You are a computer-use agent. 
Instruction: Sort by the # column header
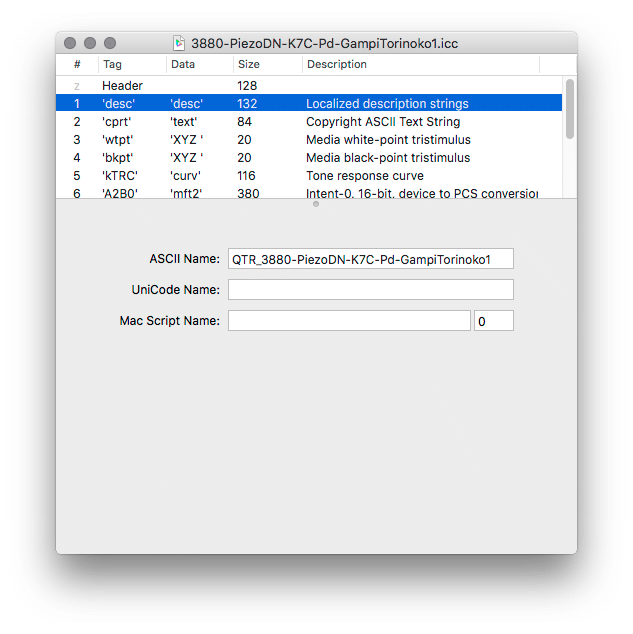tap(77, 64)
